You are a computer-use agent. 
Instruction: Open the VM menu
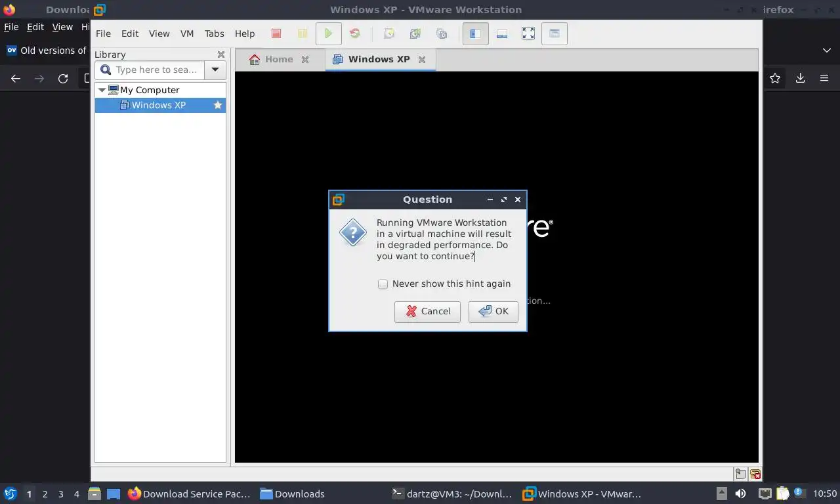[x=187, y=33]
